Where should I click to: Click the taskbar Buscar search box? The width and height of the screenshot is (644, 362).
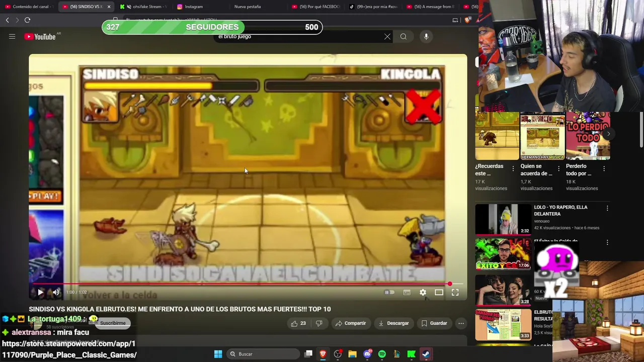point(262,354)
